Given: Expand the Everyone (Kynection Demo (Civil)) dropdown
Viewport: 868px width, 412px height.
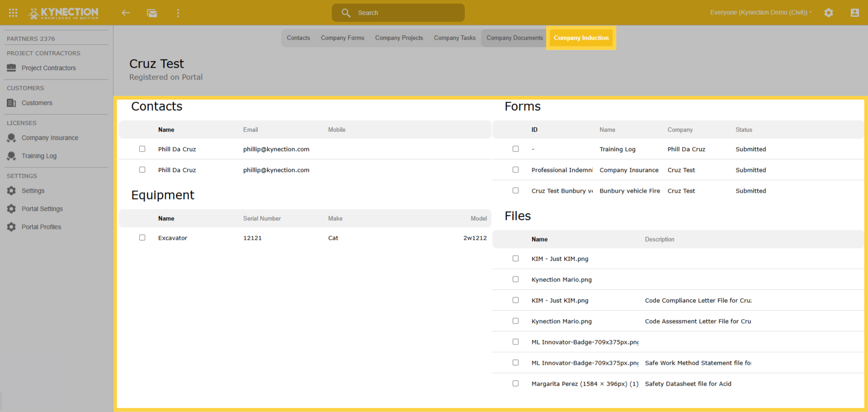Looking at the screenshot, I should tap(761, 12).
